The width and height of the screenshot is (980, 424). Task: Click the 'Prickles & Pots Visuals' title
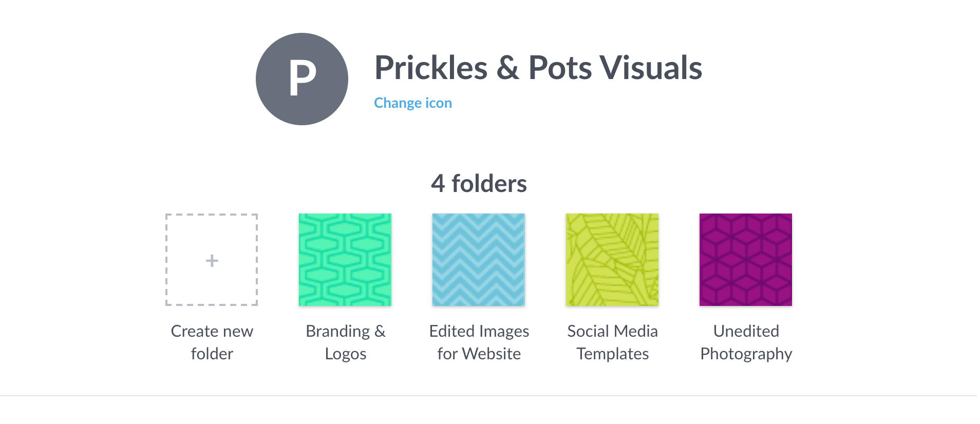pos(538,68)
